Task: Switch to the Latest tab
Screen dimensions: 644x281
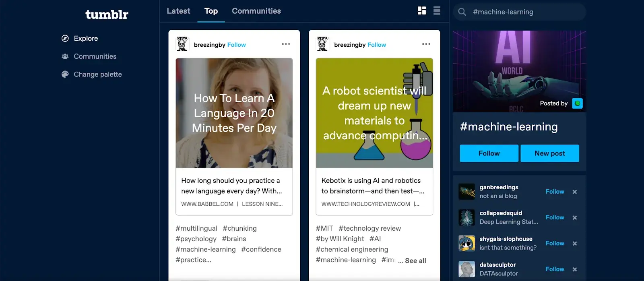Action: [178, 11]
